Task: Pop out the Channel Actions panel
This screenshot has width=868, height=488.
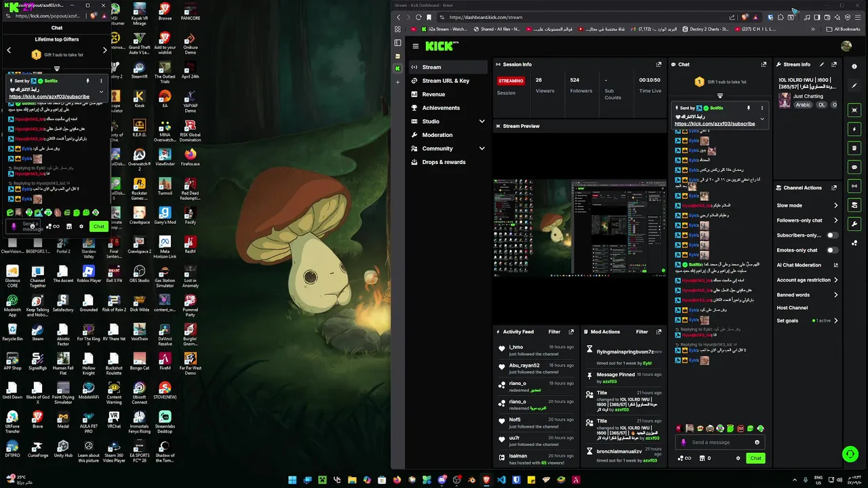Action: pos(834,188)
